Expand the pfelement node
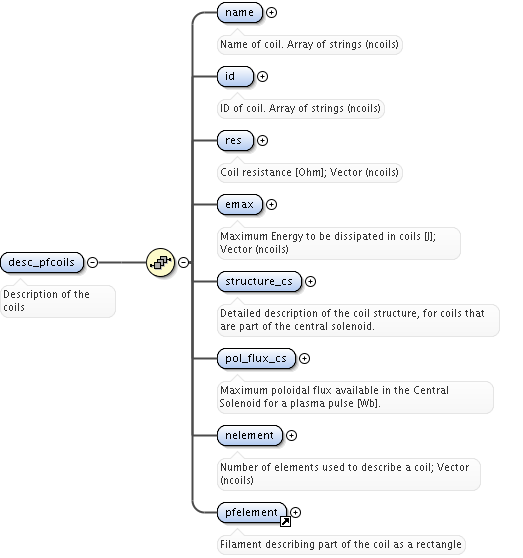 (295, 512)
